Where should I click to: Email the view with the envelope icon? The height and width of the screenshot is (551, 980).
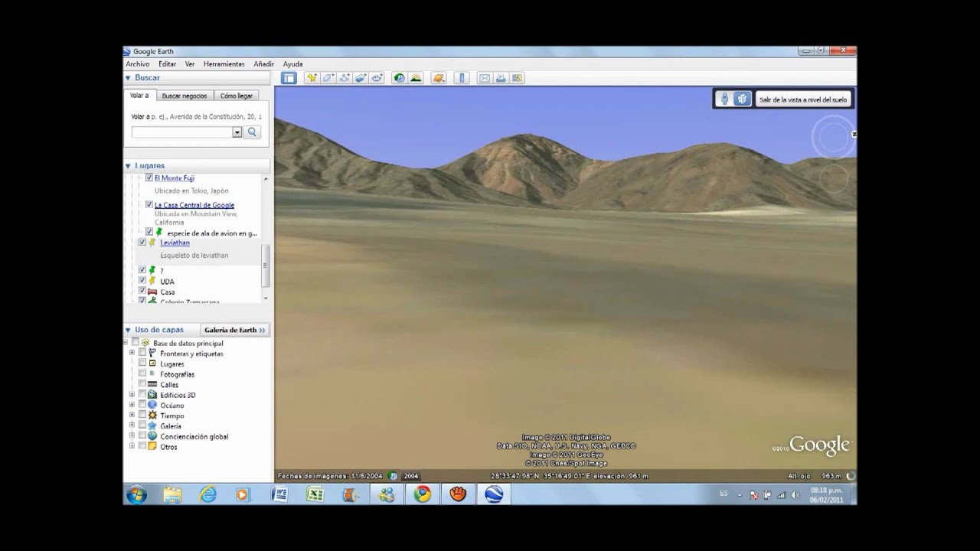484,78
